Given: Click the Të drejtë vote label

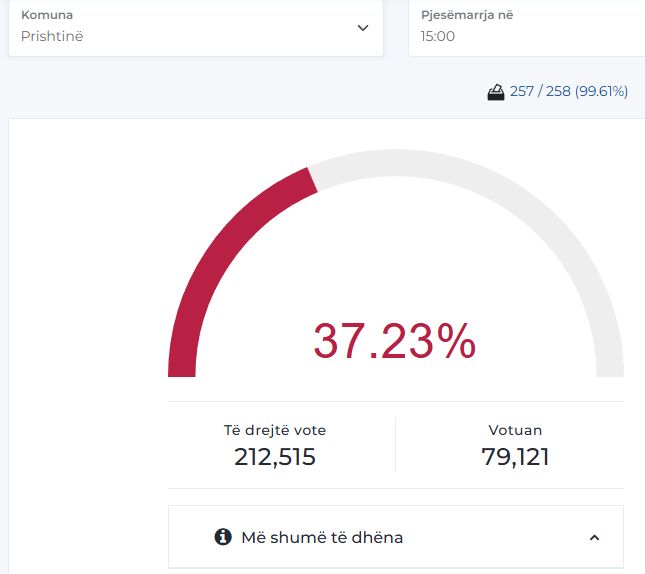Looking at the screenshot, I should click(x=275, y=431).
